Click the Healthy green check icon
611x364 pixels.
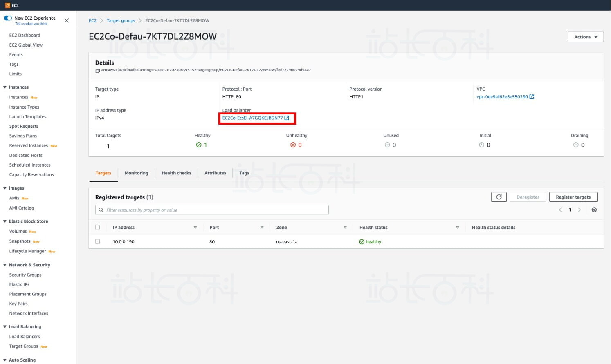(x=199, y=145)
